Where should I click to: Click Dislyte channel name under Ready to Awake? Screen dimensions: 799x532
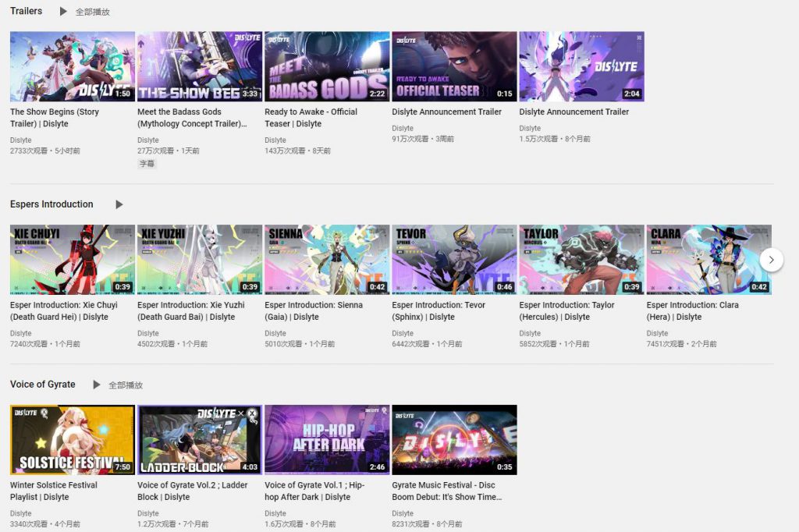tap(275, 140)
